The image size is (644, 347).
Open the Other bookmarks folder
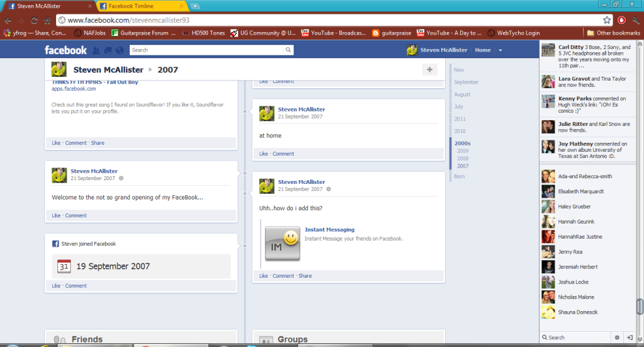click(x=613, y=33)
